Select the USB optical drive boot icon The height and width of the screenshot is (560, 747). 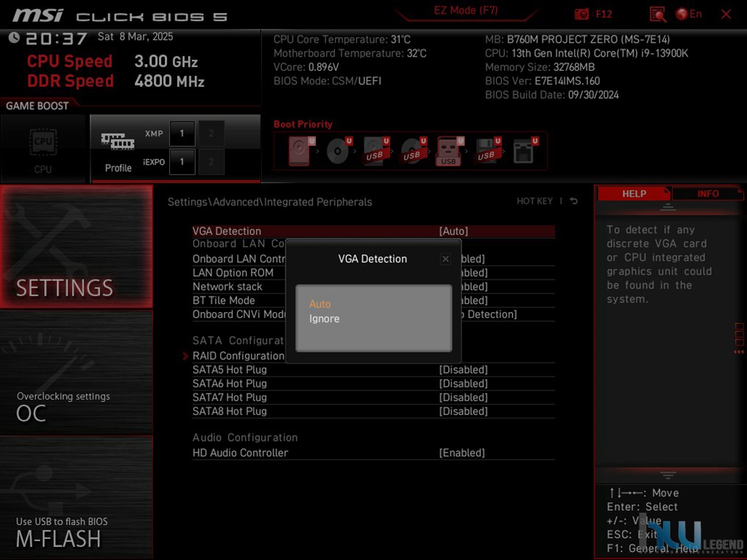click(413, 150)
